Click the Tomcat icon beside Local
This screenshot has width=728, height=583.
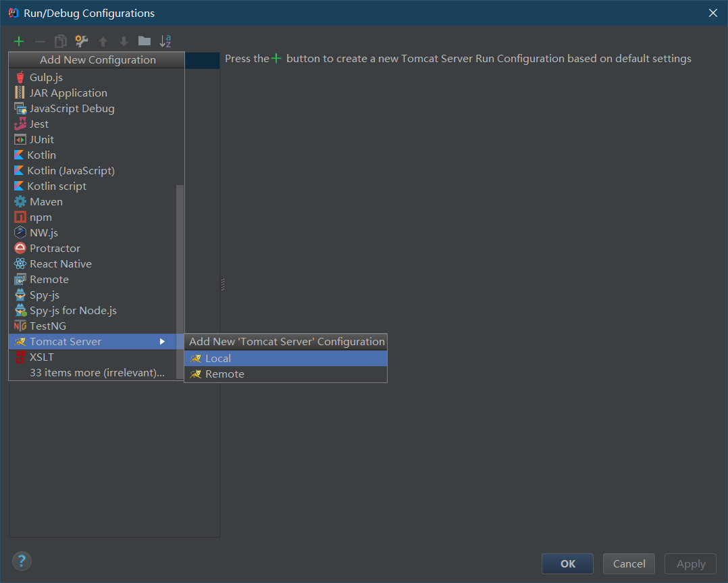[195, 358]
